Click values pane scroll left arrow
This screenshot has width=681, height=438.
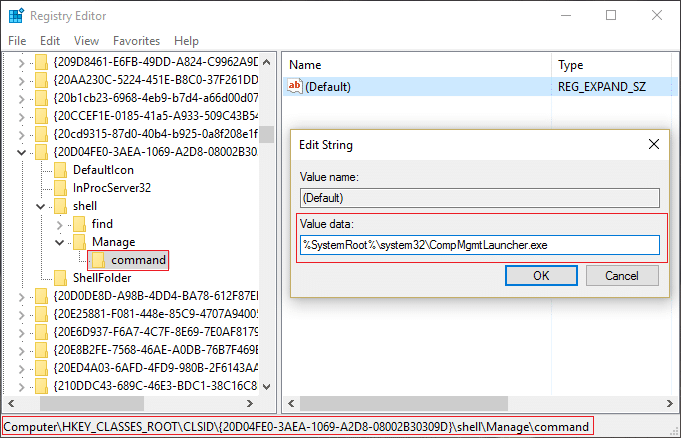point(291,404)
